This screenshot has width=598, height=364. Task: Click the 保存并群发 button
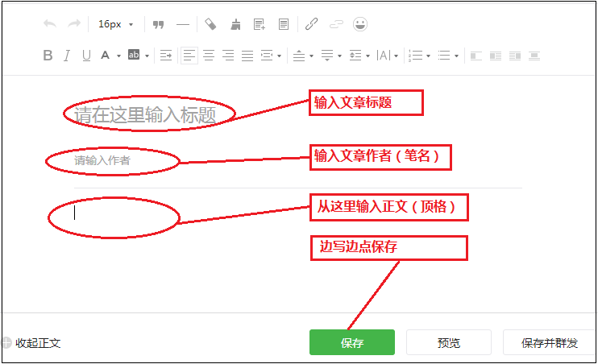[549, 342]
